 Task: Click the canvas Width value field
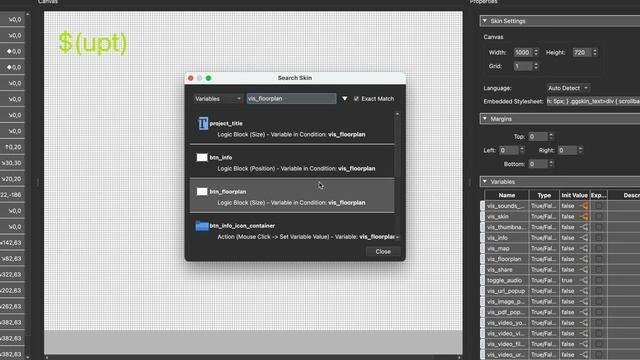[x=523, y=52]
